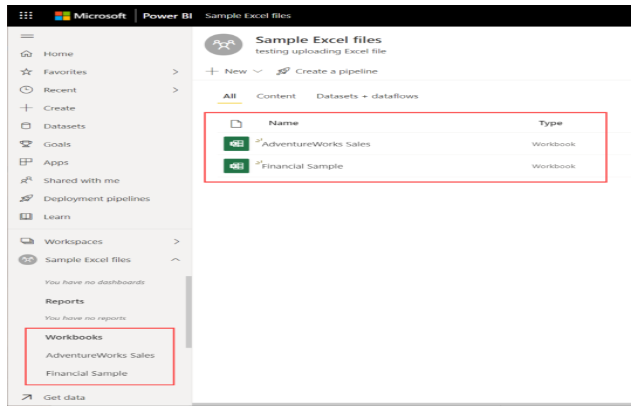Click 'You have no dashboards' text

(95, 282)
